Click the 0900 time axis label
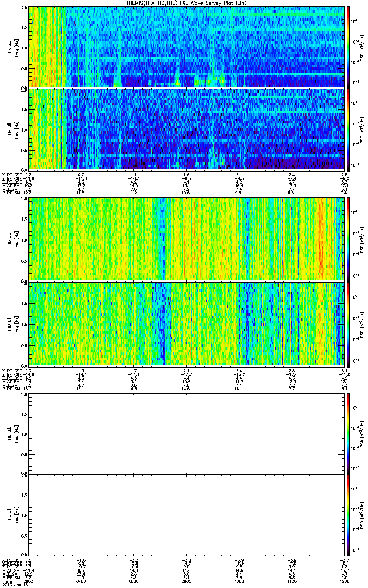The image size is (368, 588). coord(186,580)
